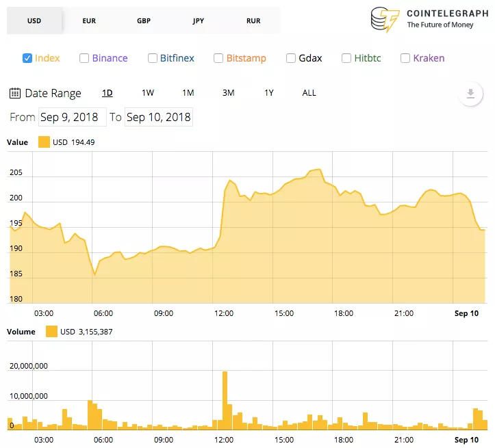Show the 1Y date range
The image size is (495, 448).
tap(269, 93)
